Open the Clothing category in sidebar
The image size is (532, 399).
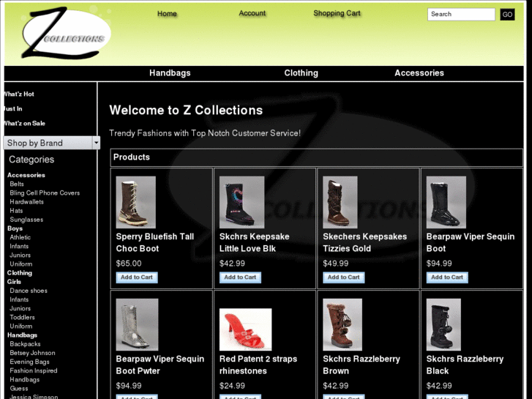pos(20,273)
